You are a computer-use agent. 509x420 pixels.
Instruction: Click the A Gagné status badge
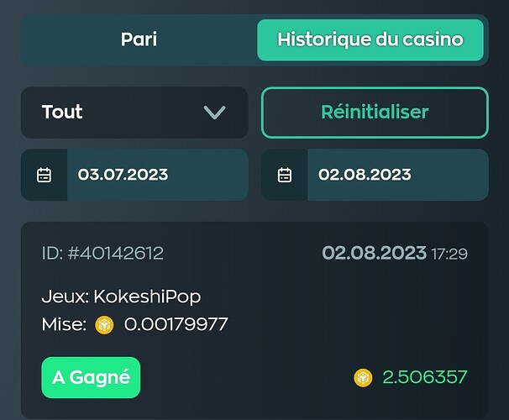91,377
